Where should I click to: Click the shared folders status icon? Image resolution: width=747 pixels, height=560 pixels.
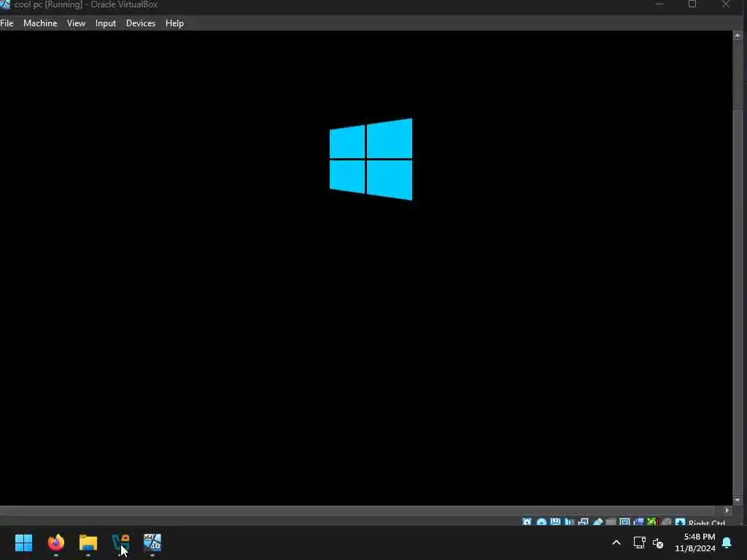pyautogui.click(x=611, y=522)
